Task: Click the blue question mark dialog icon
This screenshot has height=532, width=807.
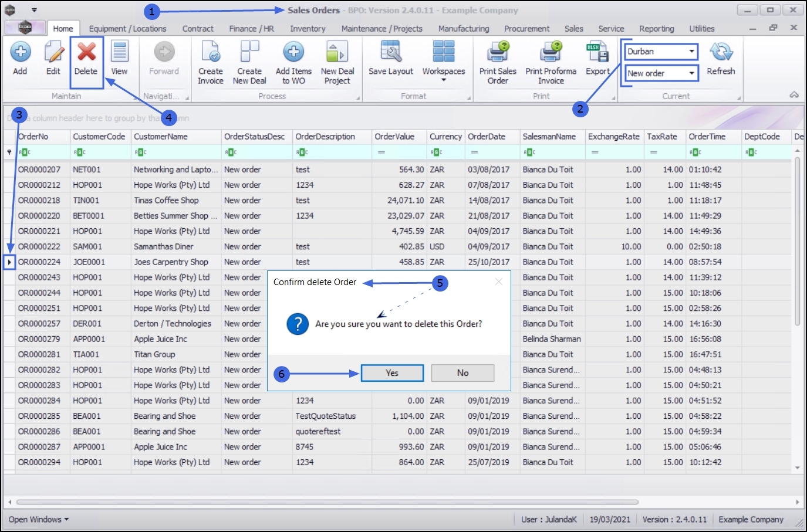Action: (298, 324)
